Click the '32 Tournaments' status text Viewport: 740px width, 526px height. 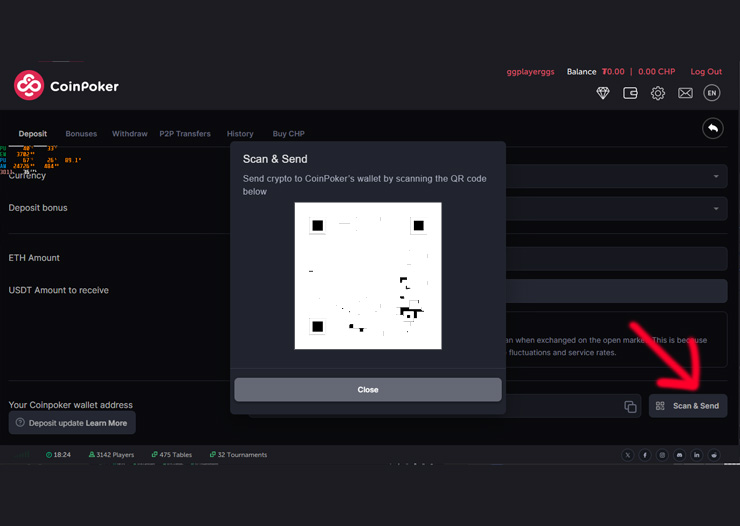pyautogui.click(x=242, y=455)
